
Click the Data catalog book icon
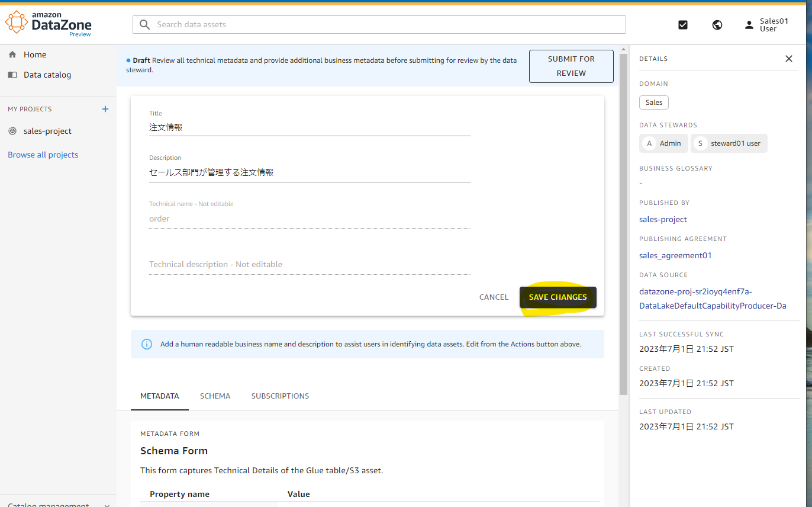12,75
